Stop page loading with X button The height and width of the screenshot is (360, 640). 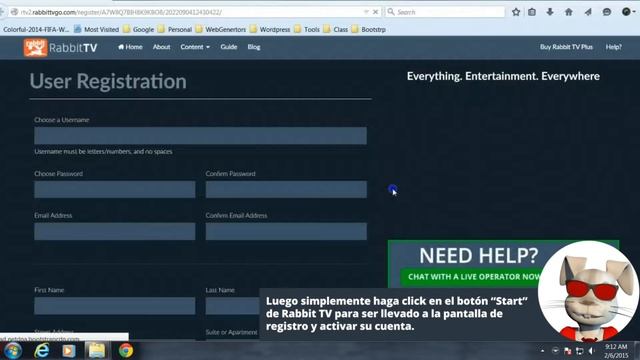[376, 12]
